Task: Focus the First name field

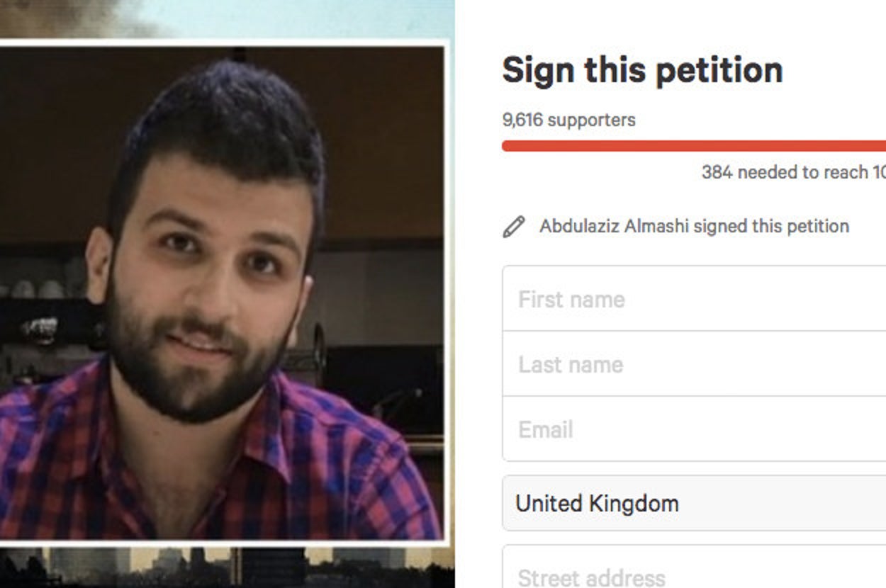Action: pos(694,298)
